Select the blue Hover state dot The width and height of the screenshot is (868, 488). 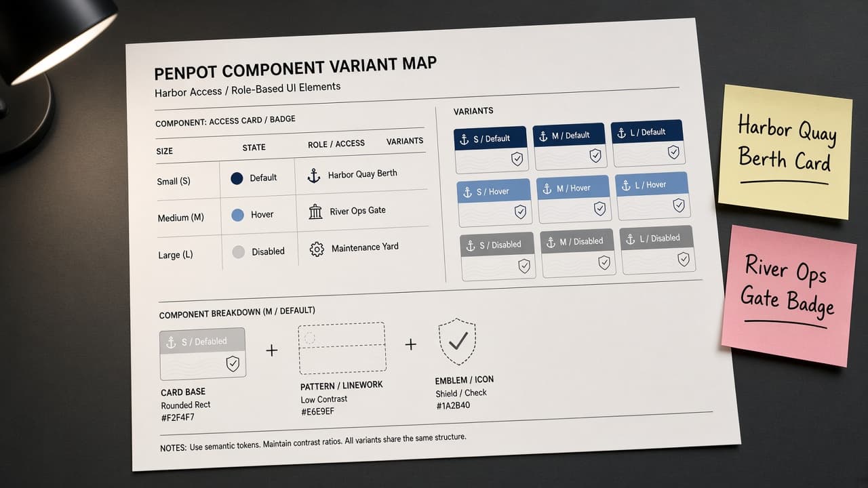coord(237,216)
